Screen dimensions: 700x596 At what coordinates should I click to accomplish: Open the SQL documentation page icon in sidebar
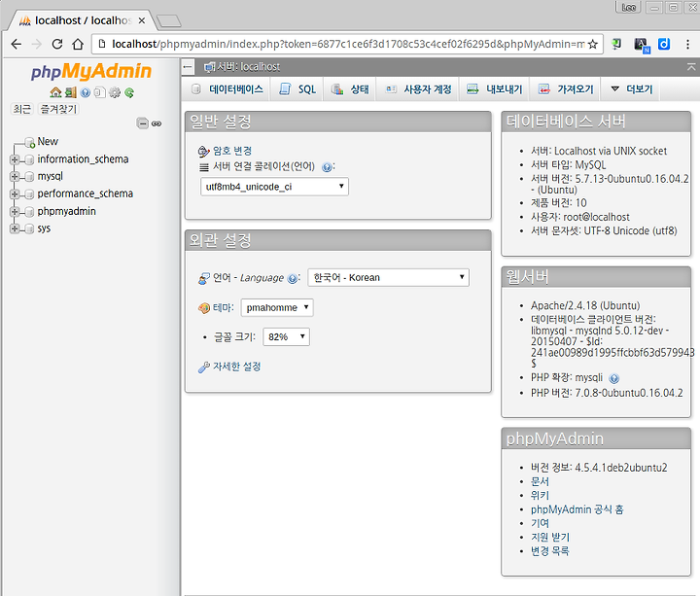point(100,92)
